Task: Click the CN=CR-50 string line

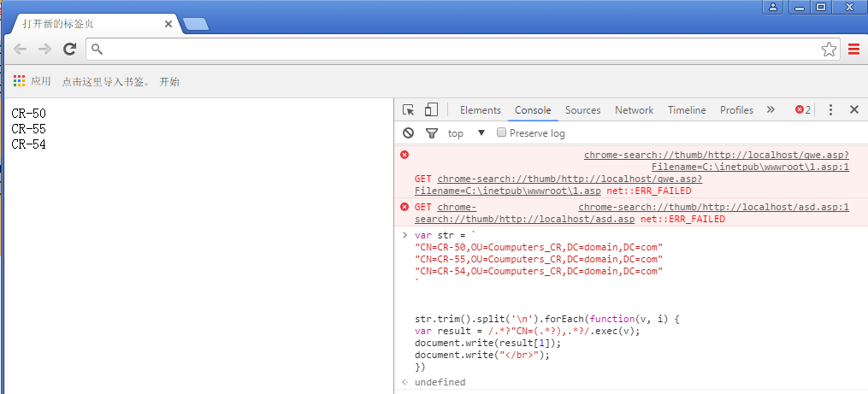Action: [539, 247]
